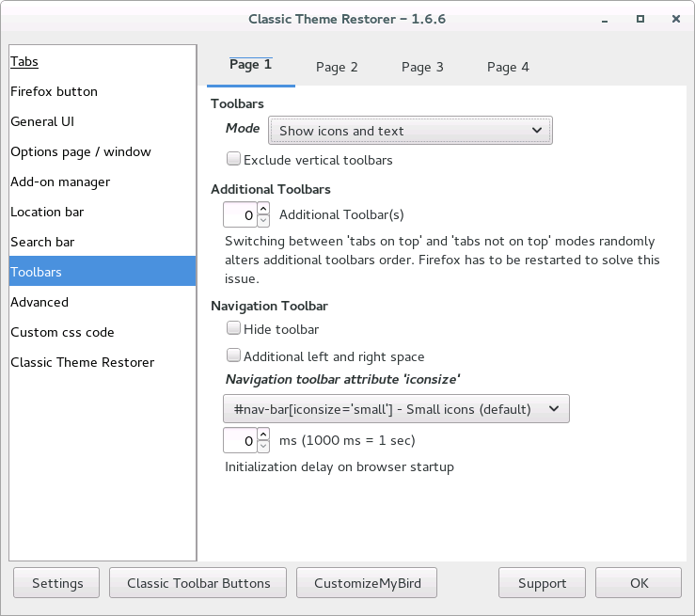Focus the initialization delay ms field
Screen dimensions: 695x616
click(x=240, y=440)
